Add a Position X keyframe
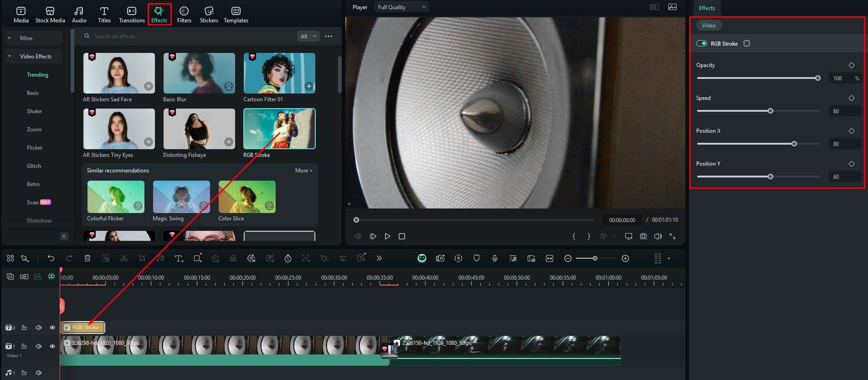Viewport: 868px width, 380px height. pos(852,131)
